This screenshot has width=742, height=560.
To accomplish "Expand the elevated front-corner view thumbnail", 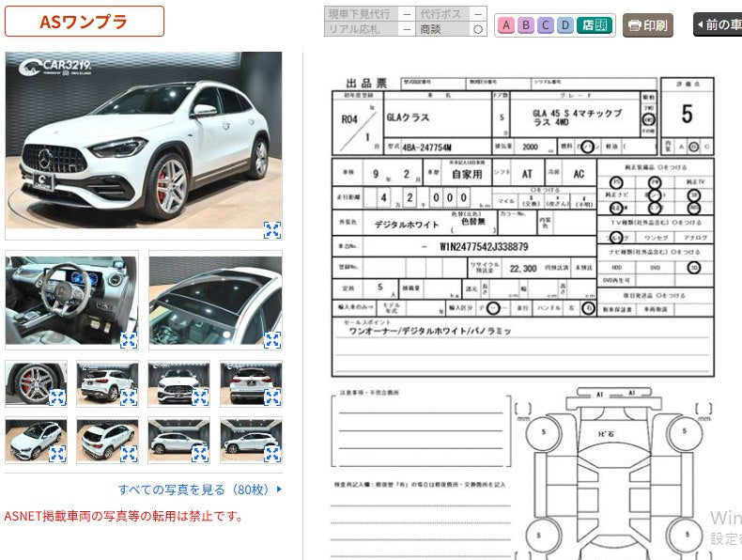I will tap(56, 454).
